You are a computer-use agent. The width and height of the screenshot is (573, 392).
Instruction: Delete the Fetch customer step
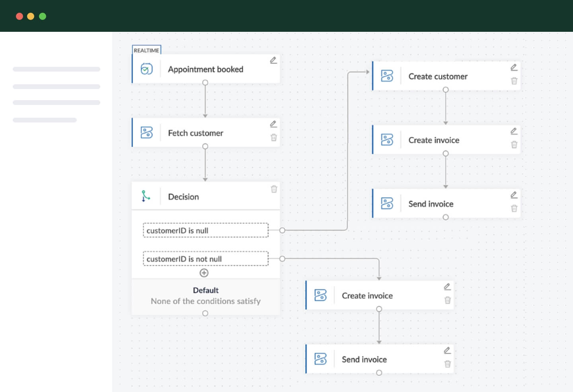pyautogui.click(x=274, y=138)
